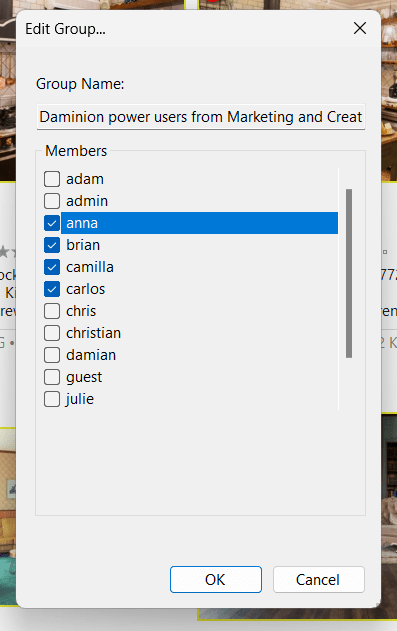The width and height of the screenshot is (397, 631).
Task: Click the Cancel button
Action: [319, 579]
